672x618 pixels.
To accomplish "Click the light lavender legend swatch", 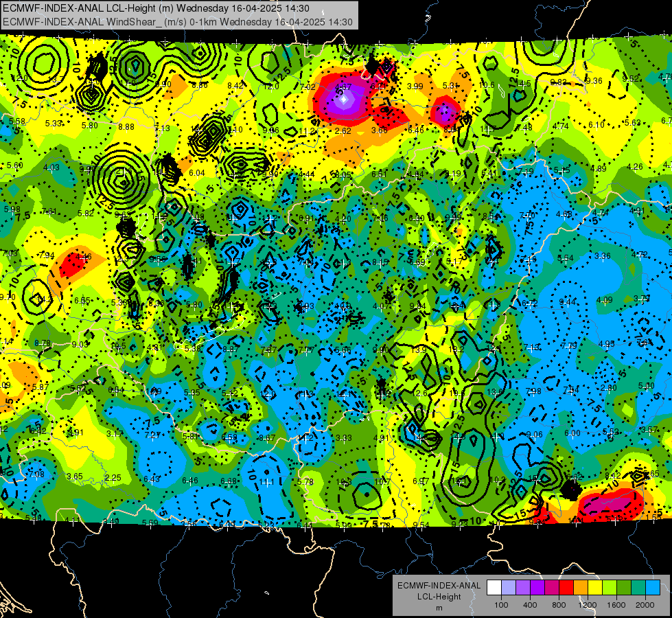I will (509, 588).
